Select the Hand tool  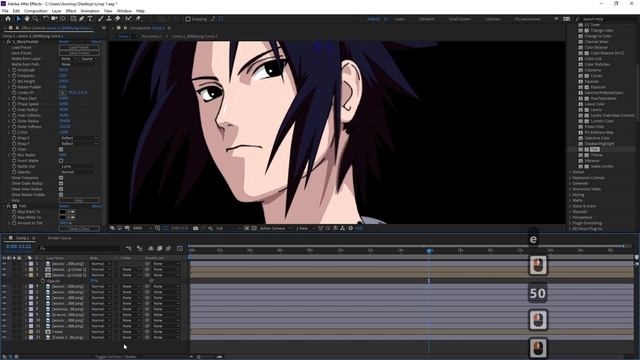coord(27,19)
